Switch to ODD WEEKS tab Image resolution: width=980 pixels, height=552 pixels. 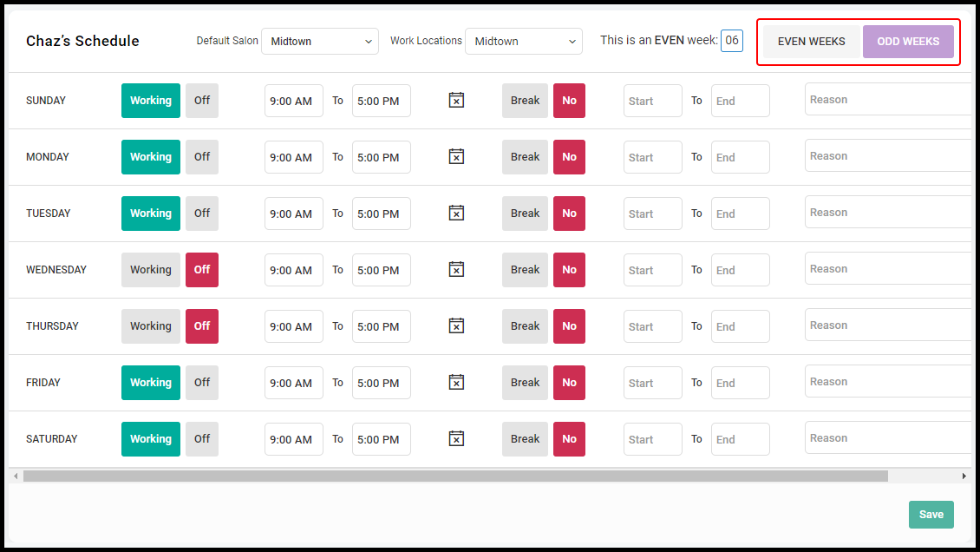pyautogui.click(x=908, y=42)
